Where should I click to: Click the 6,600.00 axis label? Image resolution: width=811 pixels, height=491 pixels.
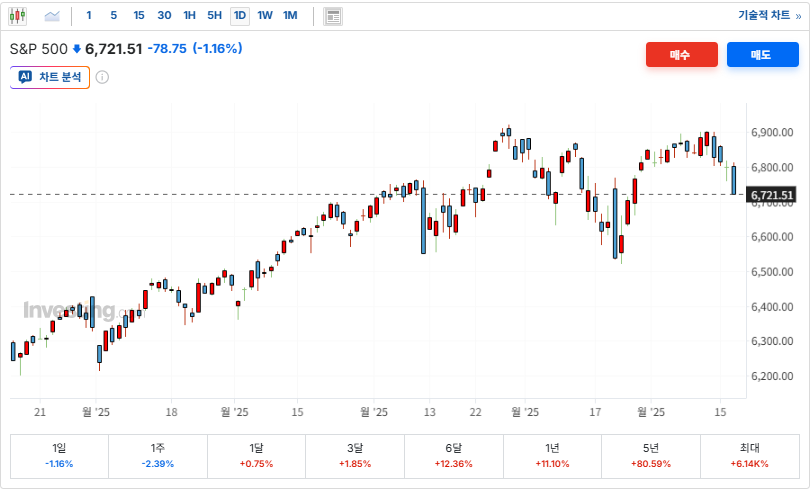772,237
